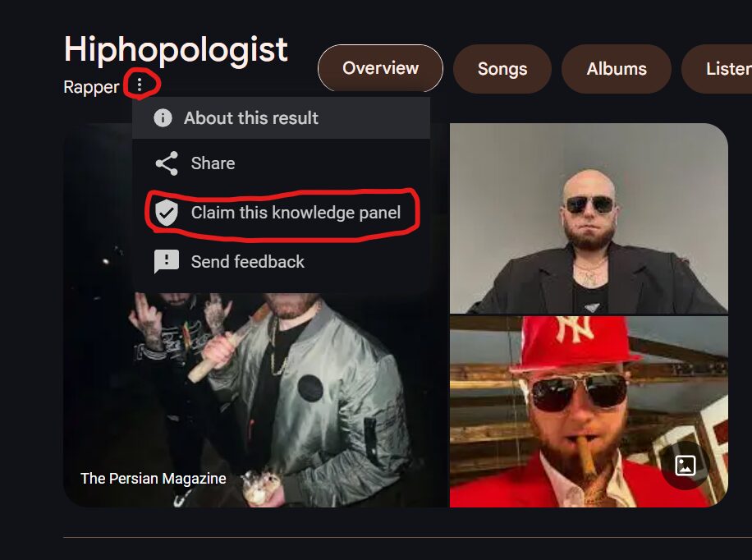Open the Albums tab
The width and height of the screenshot is (752, 560).
pos(617,69)
